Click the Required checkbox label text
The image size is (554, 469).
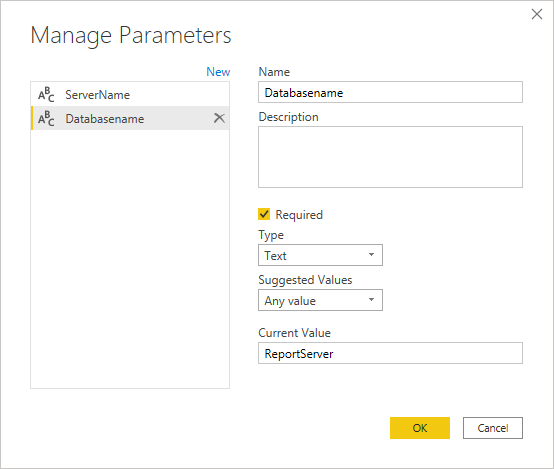pyautogui.click(x=299, y=215)
